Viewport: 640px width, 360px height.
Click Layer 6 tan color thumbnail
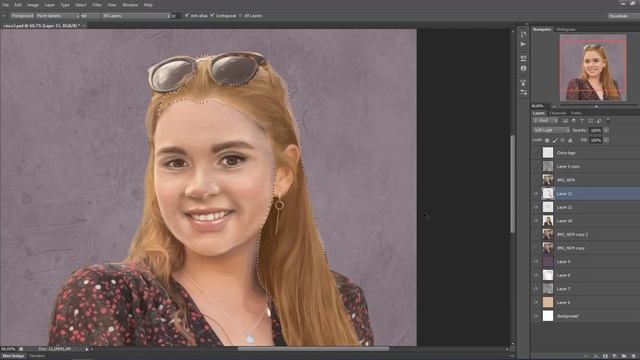[548, 302]
